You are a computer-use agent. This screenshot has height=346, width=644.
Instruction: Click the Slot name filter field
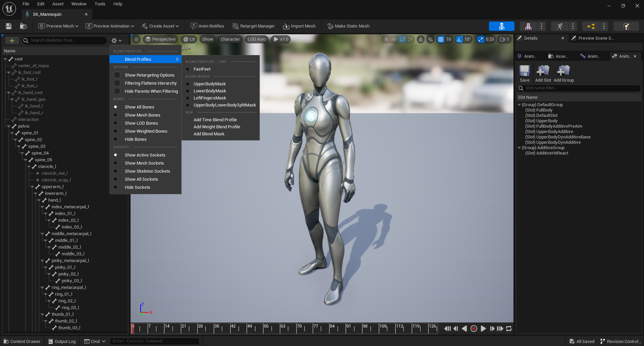click(x=579, y=88)
